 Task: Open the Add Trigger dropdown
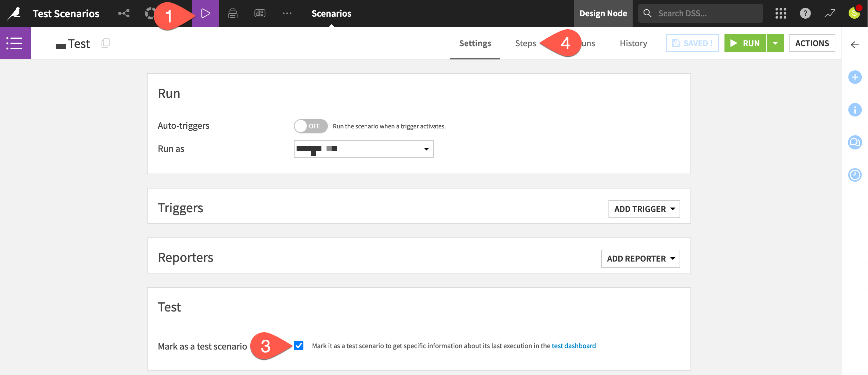click(644, 209)
